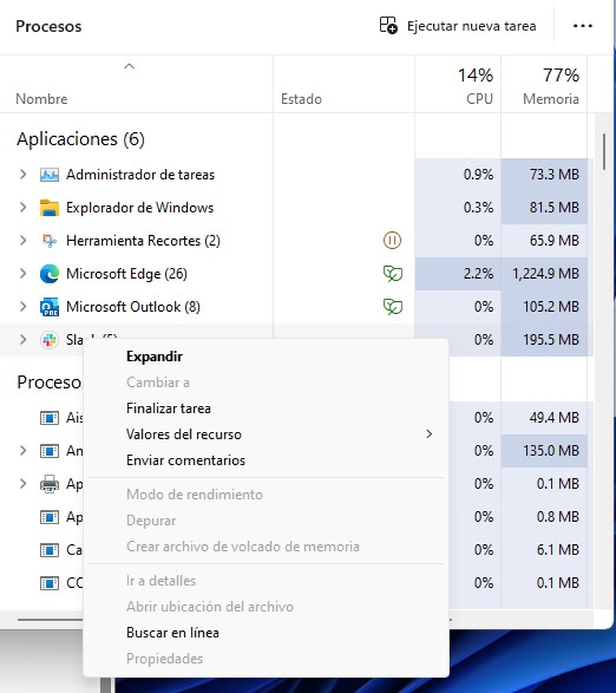
Task: Click the 73.3 MB memory value
Action: pos(554,175)
